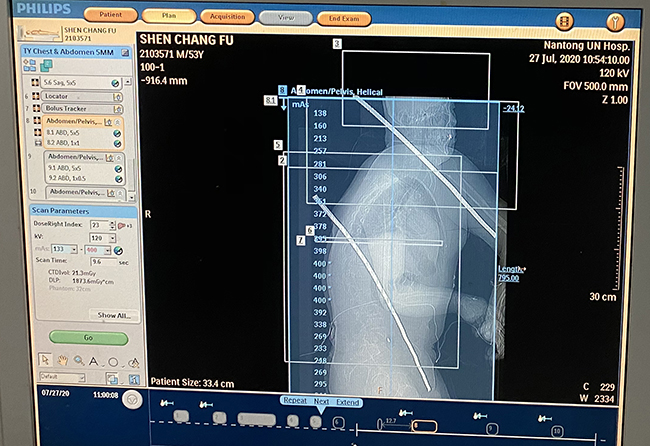Activate the pan hand tool
The width and height of the screenshot is (650, 446).
tap(62, 361)
